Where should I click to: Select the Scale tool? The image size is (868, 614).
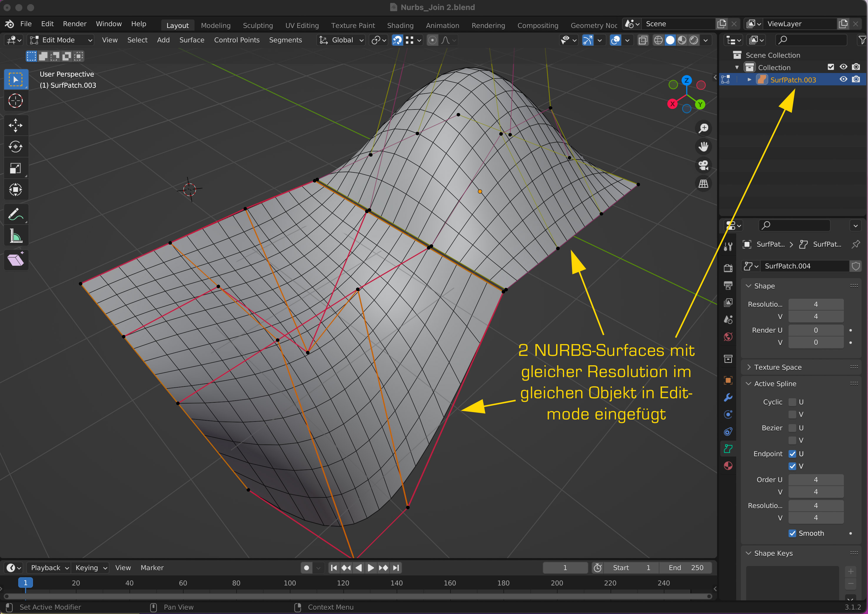pyautogui.click(x=16, y=168)
